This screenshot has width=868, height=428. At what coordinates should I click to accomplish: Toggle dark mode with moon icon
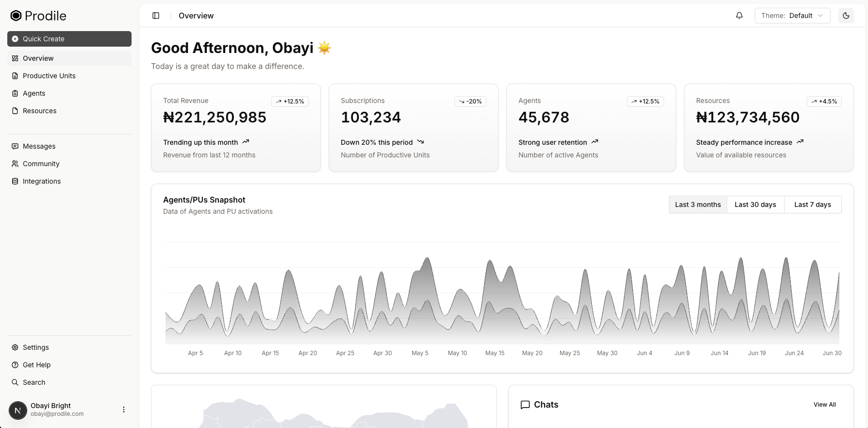[846, 16]
